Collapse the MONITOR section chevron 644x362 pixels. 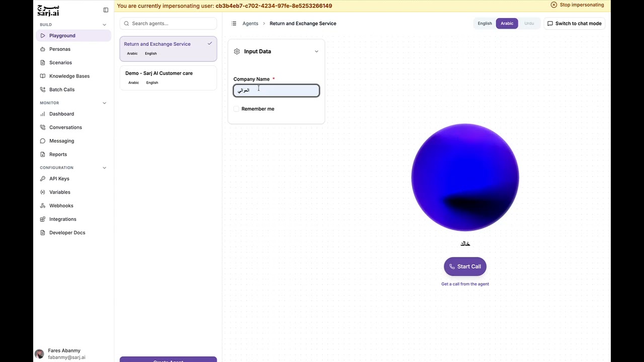[x=105, y=103]
